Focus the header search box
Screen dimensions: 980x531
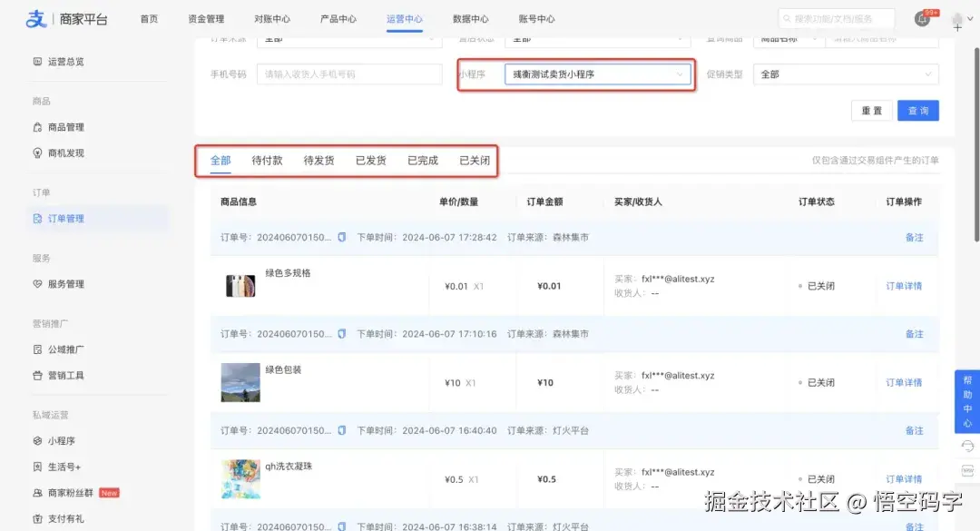pos(837,19)
